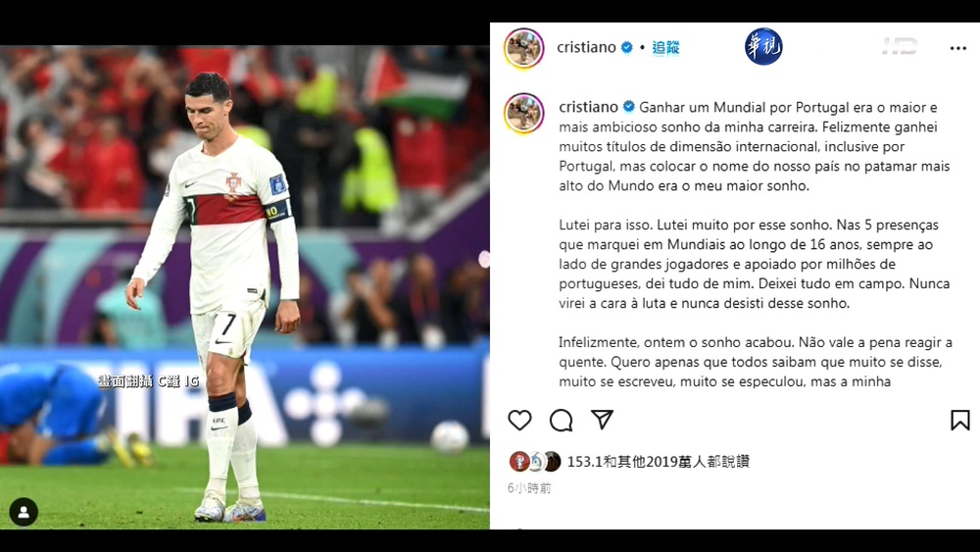
Task: Open cristiano profile from header username
Action: pos(586,47)
